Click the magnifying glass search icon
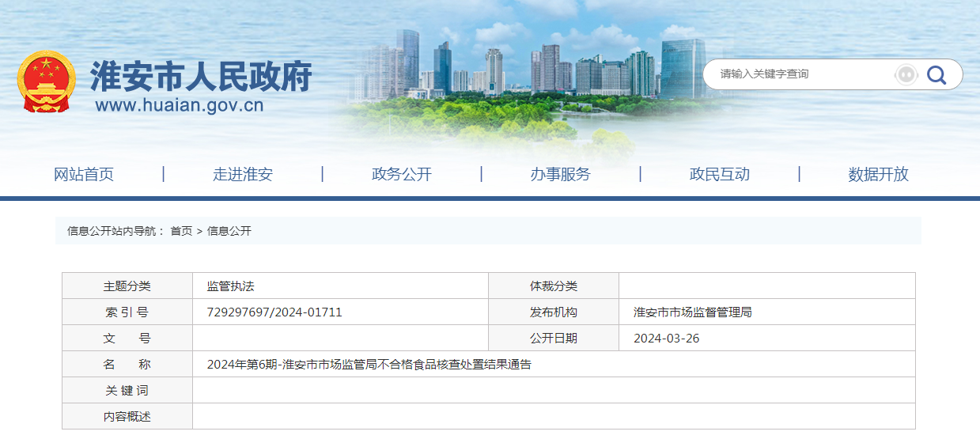The image size is (980, 439). [936, 74]
